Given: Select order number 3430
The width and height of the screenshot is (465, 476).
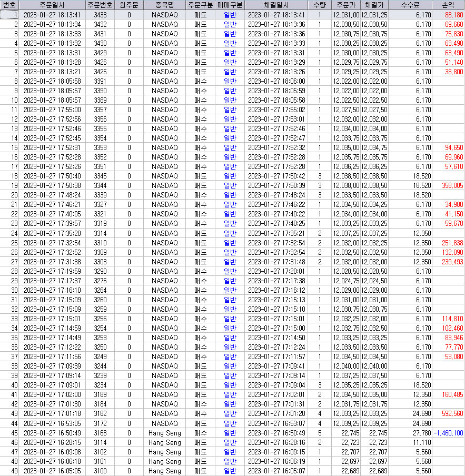Looking at the screenshot, I should pyautogui.click(x=100, y=43).
